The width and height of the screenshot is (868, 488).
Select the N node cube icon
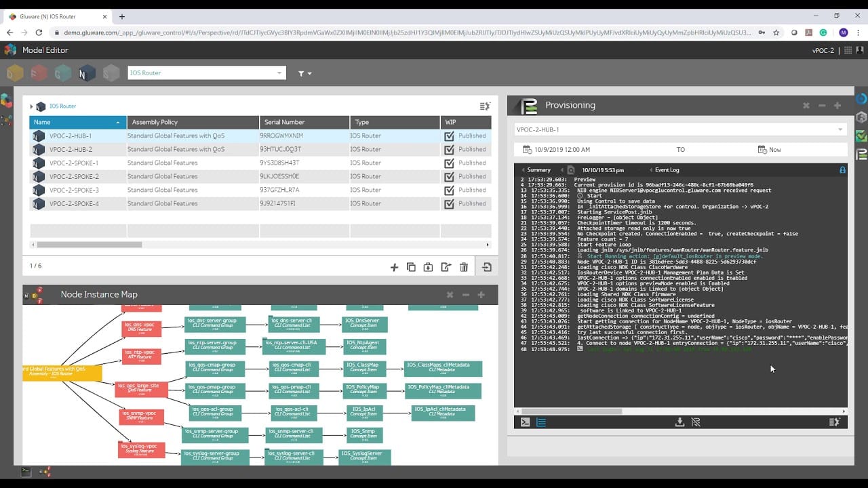(86, 73)
